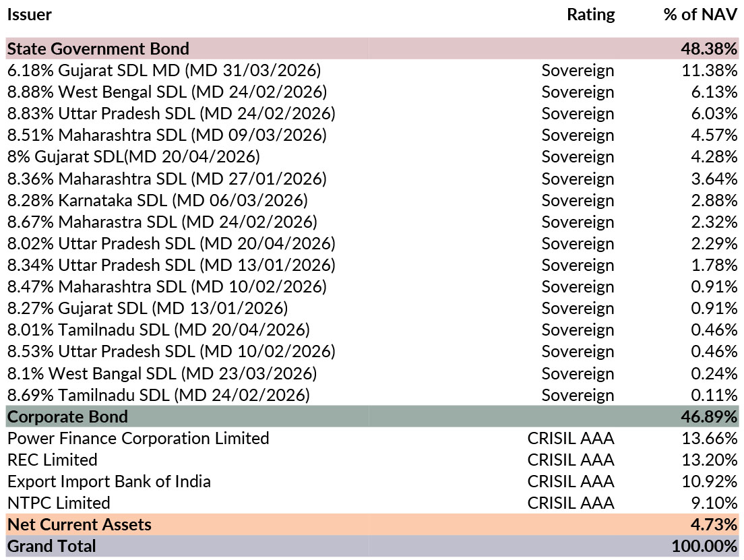Click CRISIL AAA rating for NTPC Limited
Image resolution: width=744 pixels, height=560 pixels.
[570, 503]
